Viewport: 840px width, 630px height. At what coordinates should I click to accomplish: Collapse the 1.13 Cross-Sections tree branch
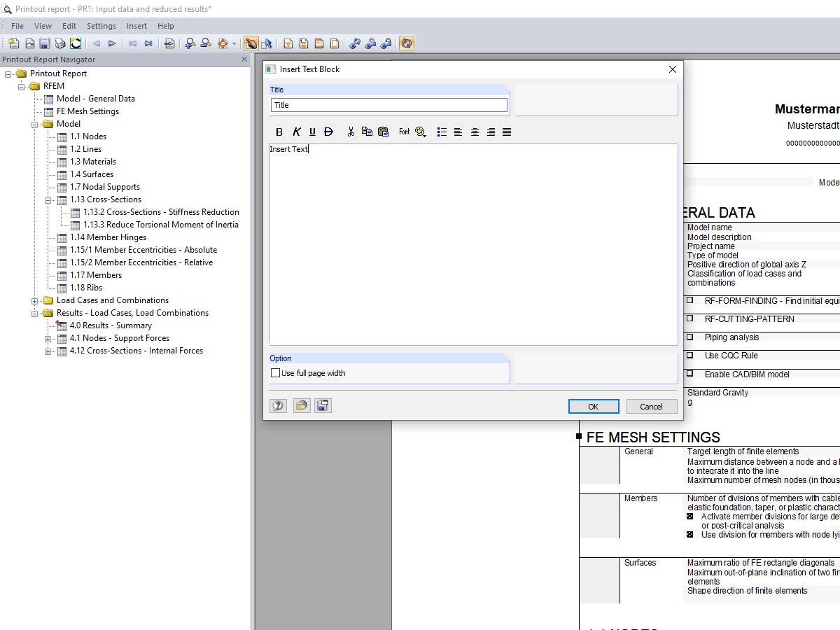47,199
